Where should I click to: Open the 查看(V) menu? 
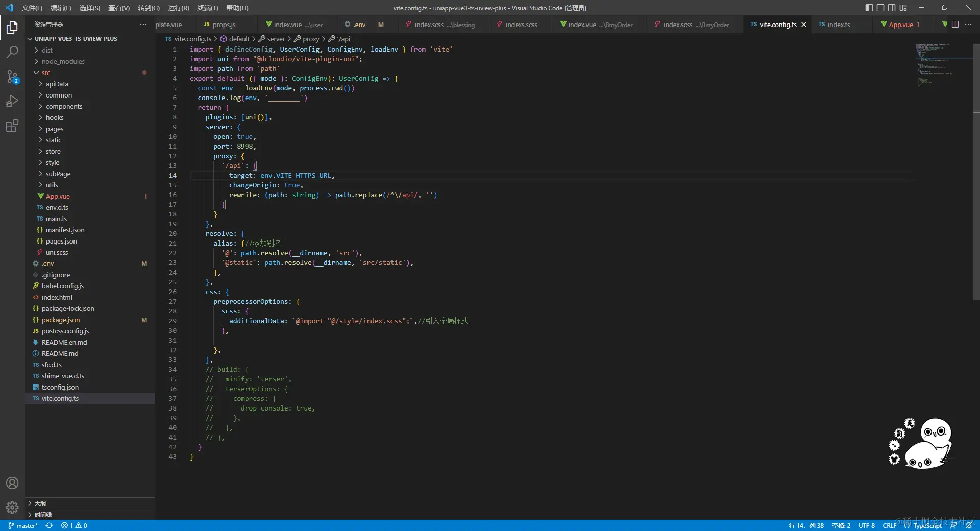(x=119, y=8)
